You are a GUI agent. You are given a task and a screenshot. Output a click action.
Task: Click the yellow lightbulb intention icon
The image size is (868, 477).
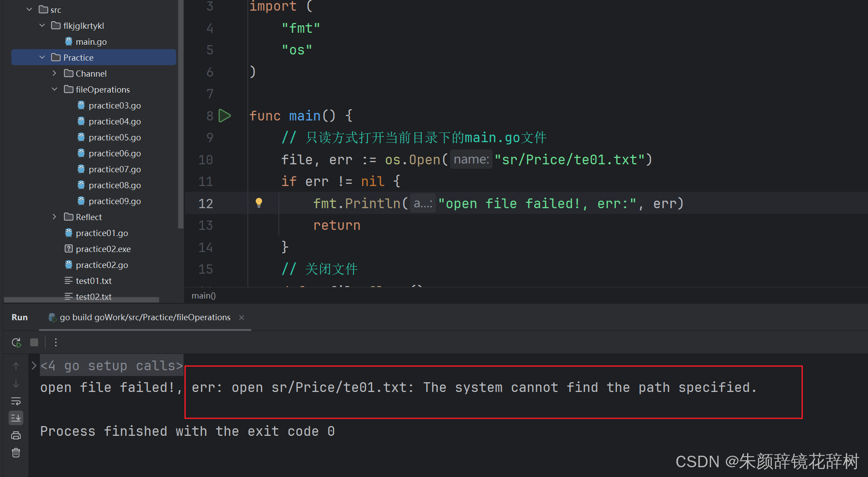click(x=259, y=203)
